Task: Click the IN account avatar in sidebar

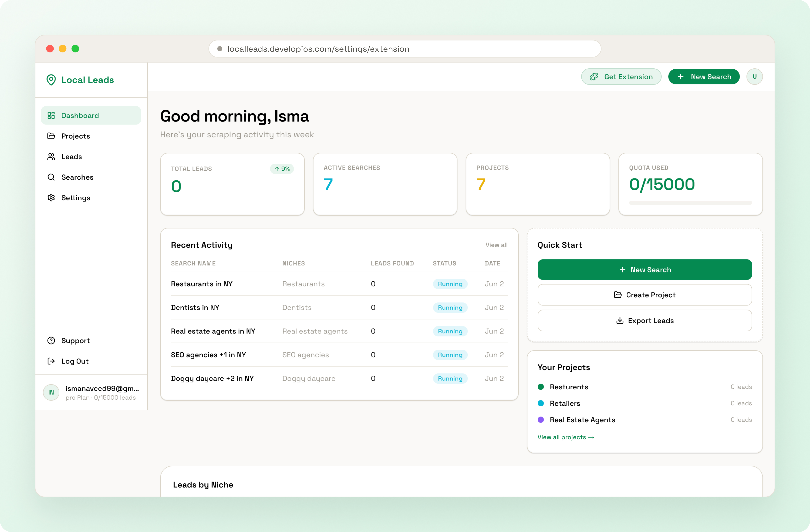Action: click(51, 392)
